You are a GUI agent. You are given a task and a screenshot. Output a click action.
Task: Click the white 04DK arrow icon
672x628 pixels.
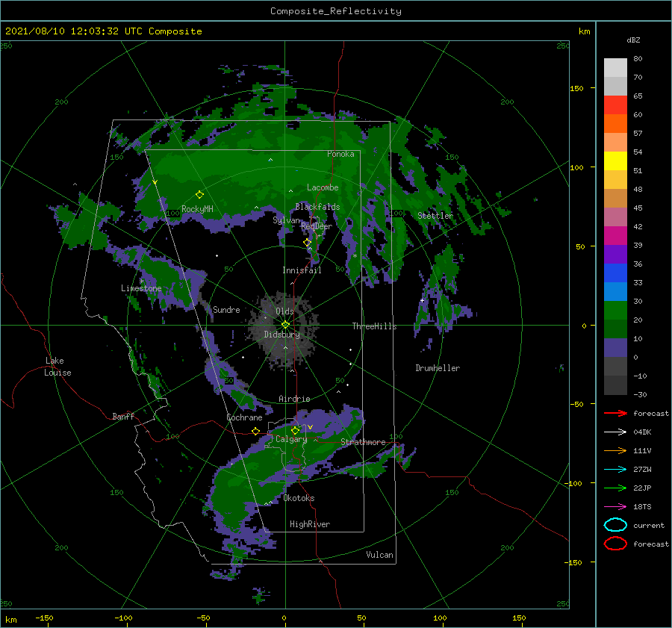click(615, 432)
